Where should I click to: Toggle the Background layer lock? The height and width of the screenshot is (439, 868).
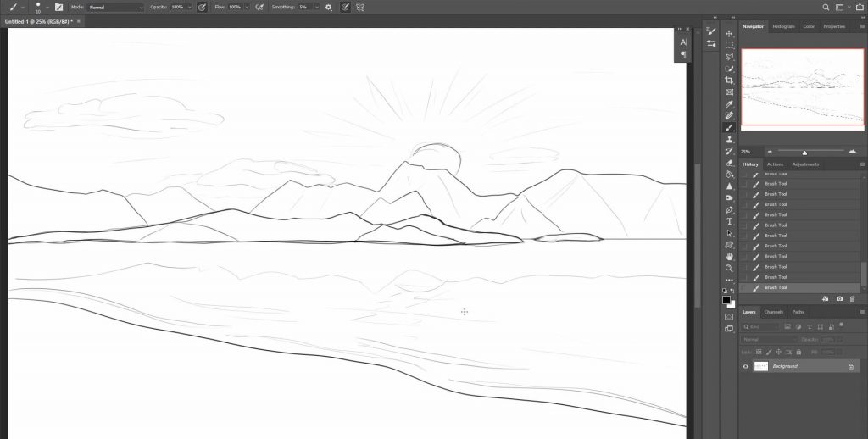click(851, 366)
